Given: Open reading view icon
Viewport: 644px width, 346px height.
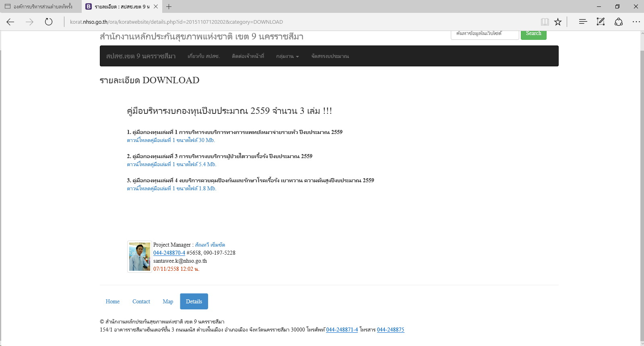Looking at the screenshot, I should [545, 22].
